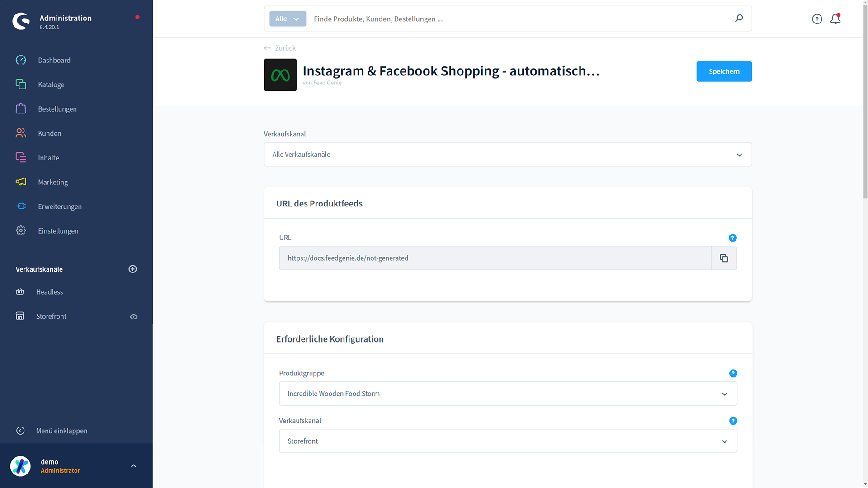Focus the Finde Produkte search field
This screenshot has height=488, width=868.
pos(520,19)
